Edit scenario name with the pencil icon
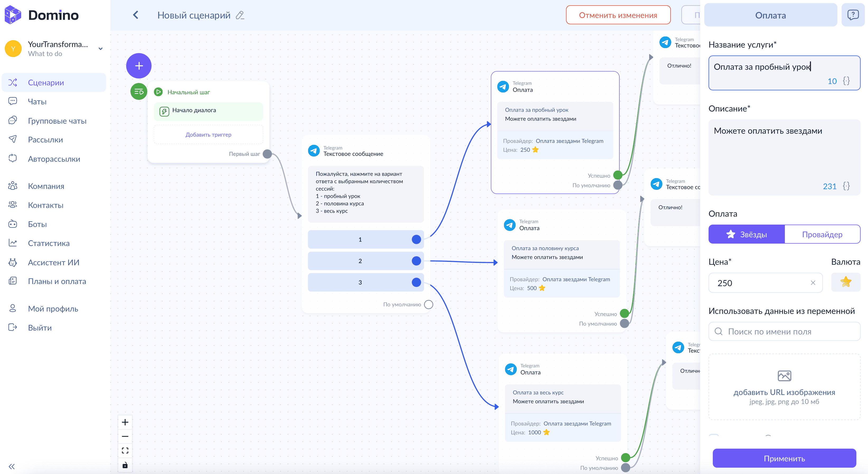This screenshot has height=474, width=868. coord(240,15)
